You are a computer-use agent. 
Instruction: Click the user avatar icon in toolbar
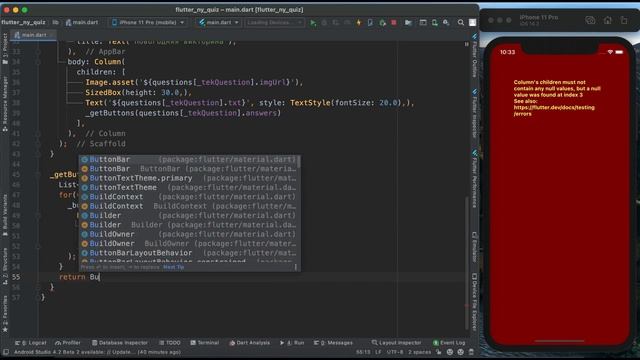(472, 23)
